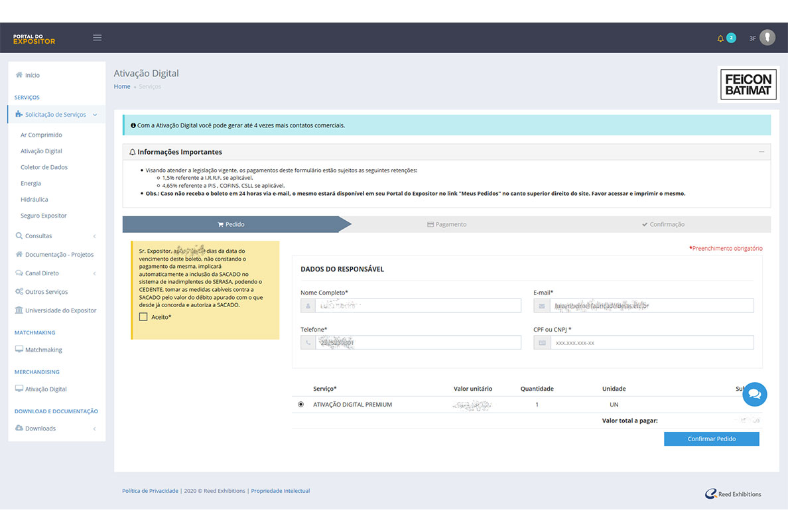Click the Documentação - Projetos house icon

point(19,254)
